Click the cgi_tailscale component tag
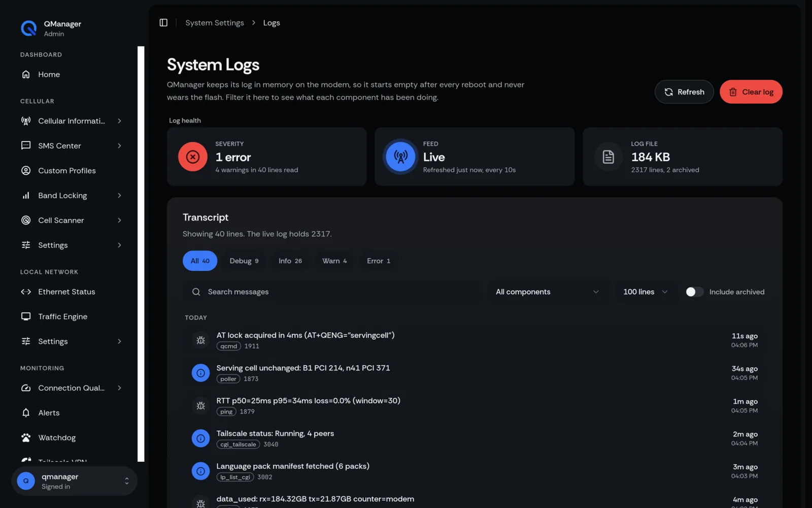 pos(238,444)
